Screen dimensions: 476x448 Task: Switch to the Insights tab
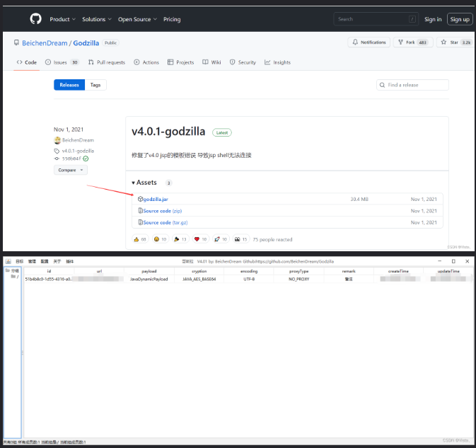[x=277, y=62]
